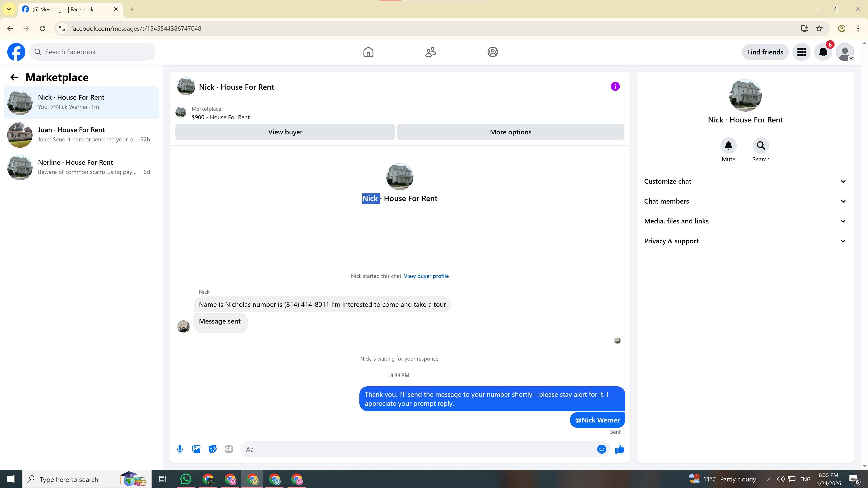
Task: Attach a photo using the image icon
Action: click(x=196, y=449)
